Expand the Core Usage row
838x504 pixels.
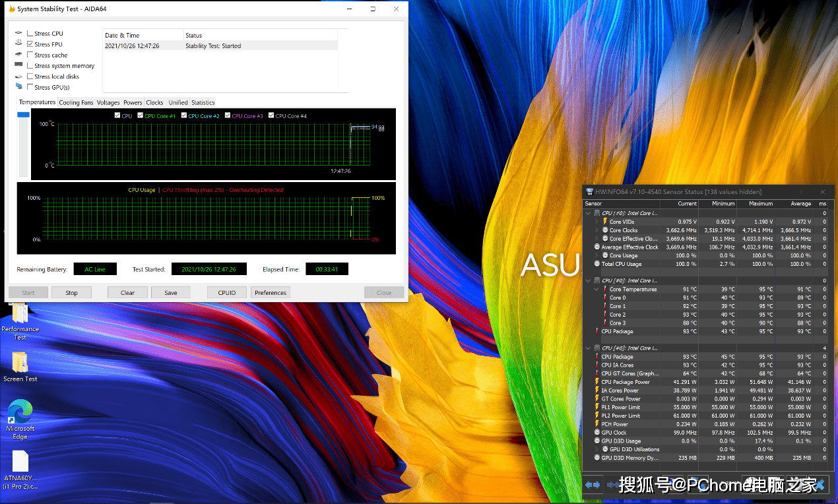597,255
